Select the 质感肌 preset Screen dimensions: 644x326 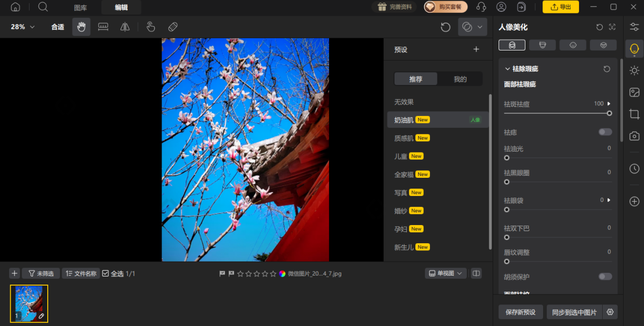[x=437, y=138]
